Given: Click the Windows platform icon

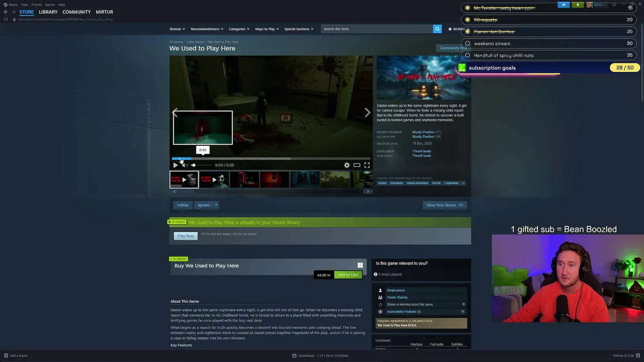Looking at the screenshot, I should (x=360, y=265).
